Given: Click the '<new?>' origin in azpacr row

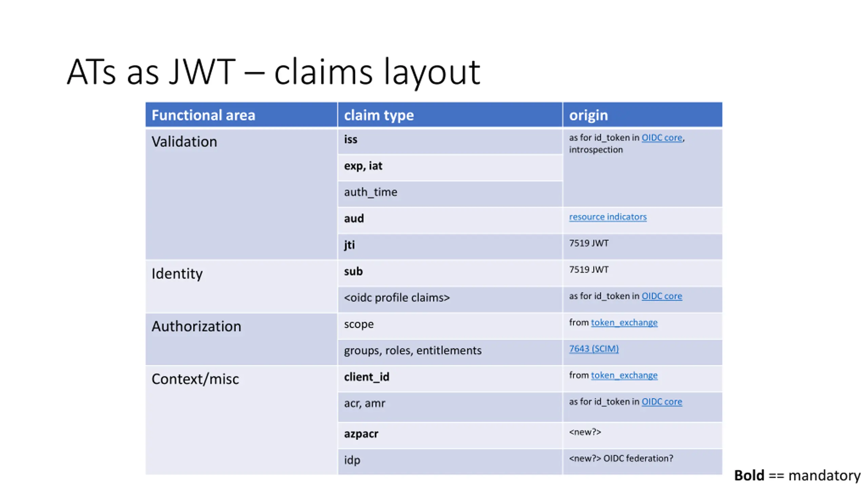Looking at the screenshot, I should coord(585,432).
